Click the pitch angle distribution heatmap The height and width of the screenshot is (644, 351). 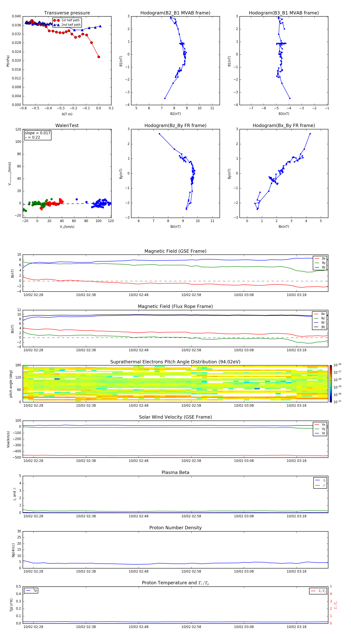click(x=175, y=384)
